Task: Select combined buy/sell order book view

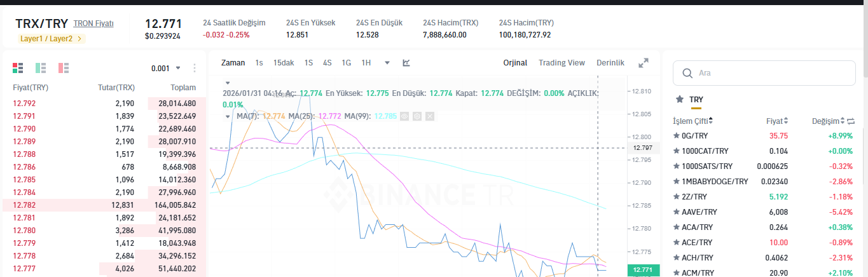Action: coord(18,67)
